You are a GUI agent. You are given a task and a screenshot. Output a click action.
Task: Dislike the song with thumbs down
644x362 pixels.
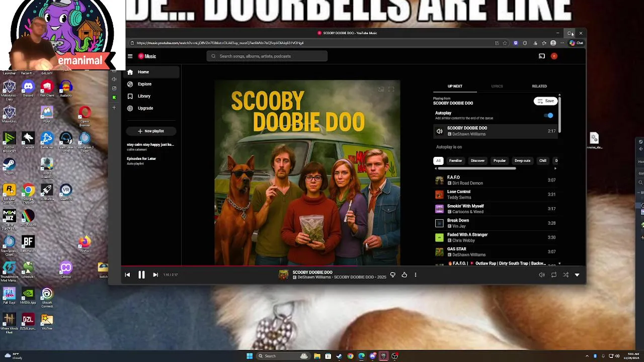coord(392,275)
